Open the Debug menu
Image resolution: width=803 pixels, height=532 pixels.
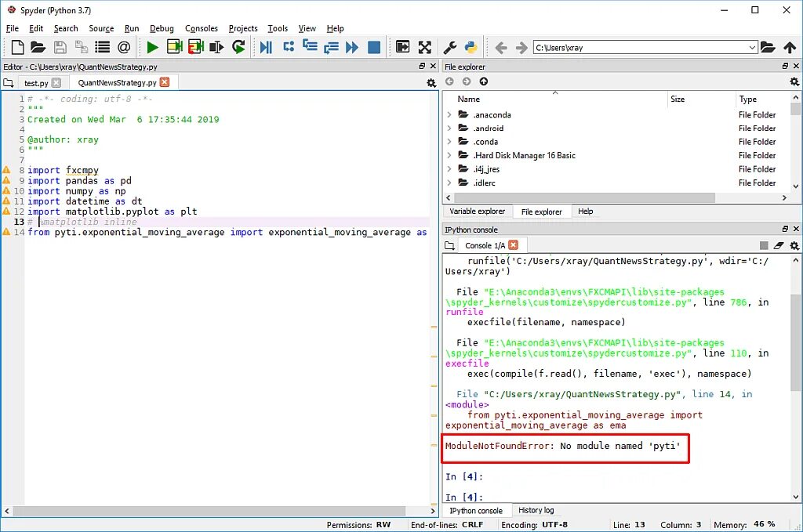(x=162, y=29)
